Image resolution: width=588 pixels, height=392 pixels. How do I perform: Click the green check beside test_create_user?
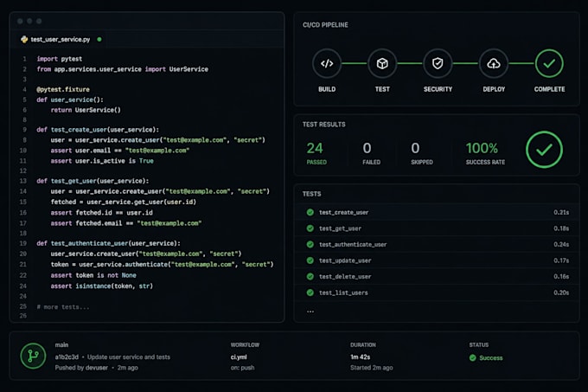310,212
